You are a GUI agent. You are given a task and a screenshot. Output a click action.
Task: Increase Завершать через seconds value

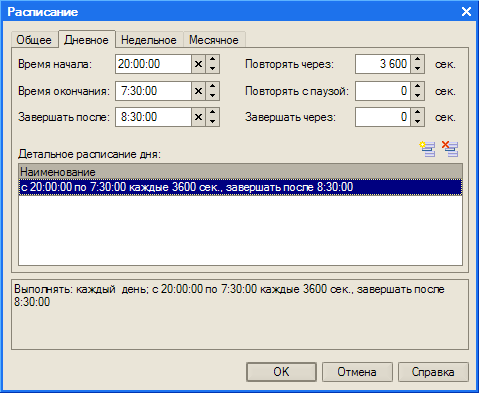pyautogui.click(x=417, y=113)
